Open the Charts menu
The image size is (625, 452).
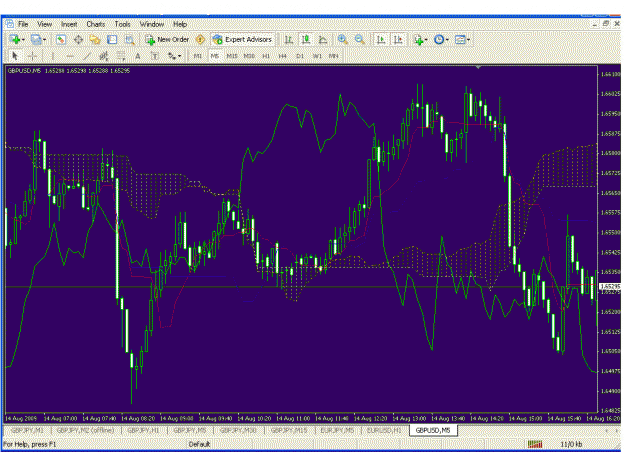(x=96, y=24)
